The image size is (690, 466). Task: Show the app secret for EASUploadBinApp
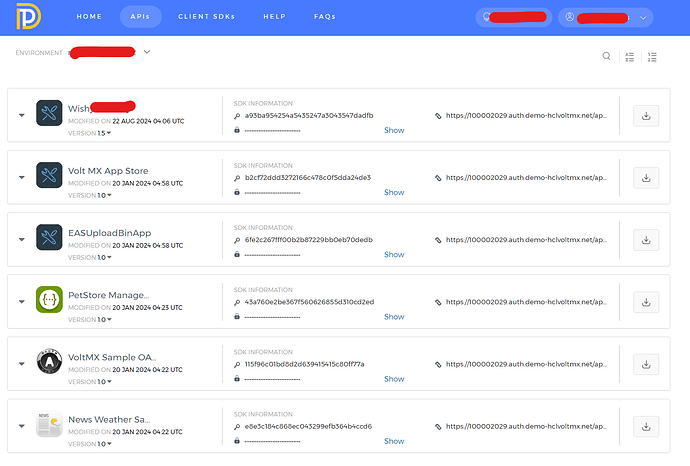pos(394,254)
